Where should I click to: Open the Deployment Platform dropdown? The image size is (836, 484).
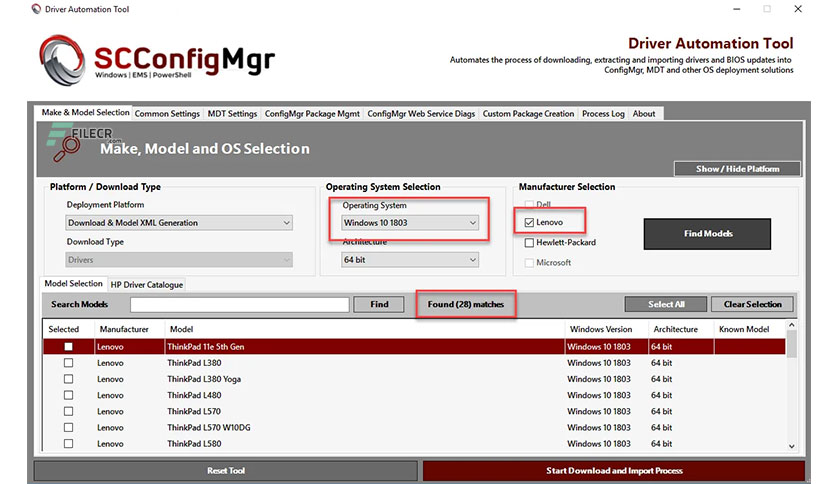pos(179,223)
